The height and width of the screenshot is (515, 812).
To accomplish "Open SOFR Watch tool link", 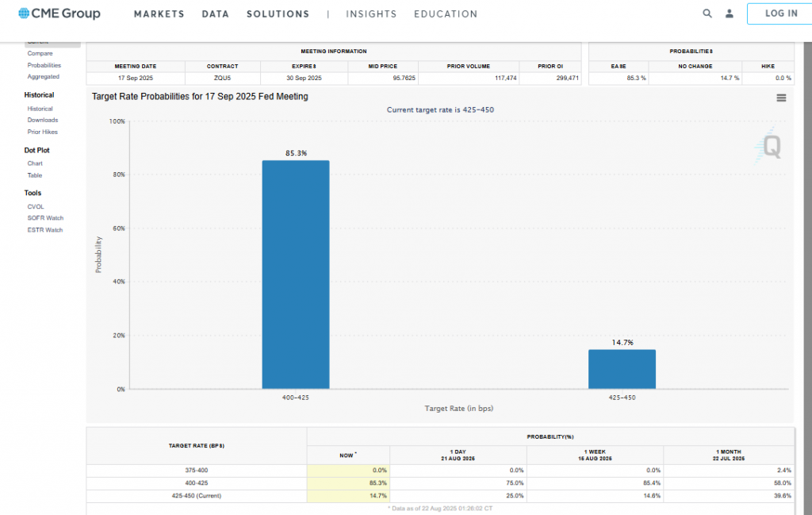I will pyautogui.click(x=45, y=218).
